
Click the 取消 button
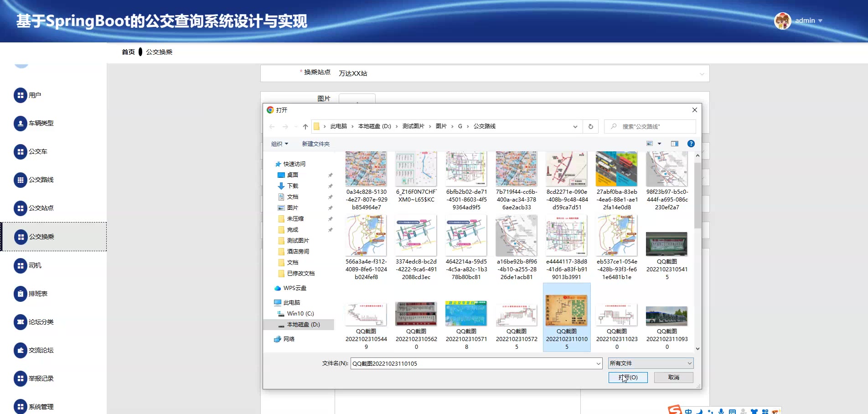pos(673,378)
